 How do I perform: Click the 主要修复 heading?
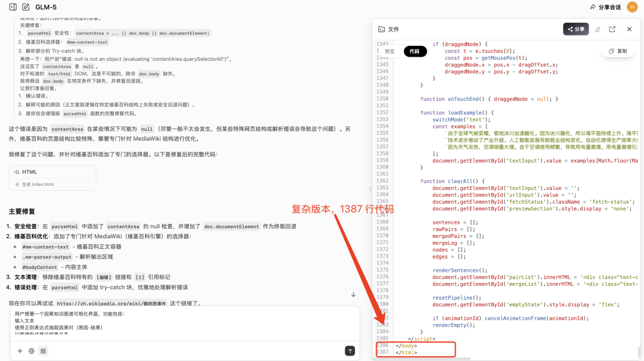coord(22,211)
